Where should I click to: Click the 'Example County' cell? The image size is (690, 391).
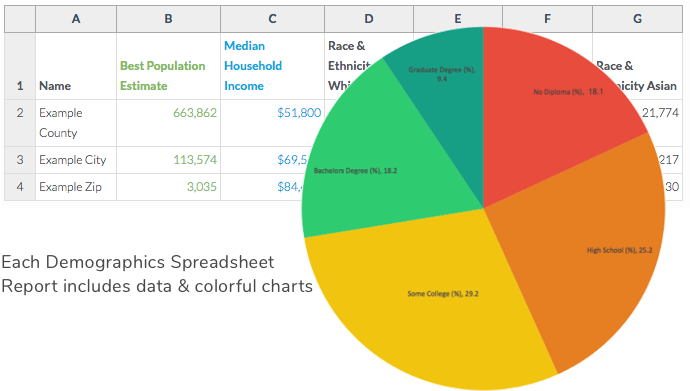(x=76, y=123)
